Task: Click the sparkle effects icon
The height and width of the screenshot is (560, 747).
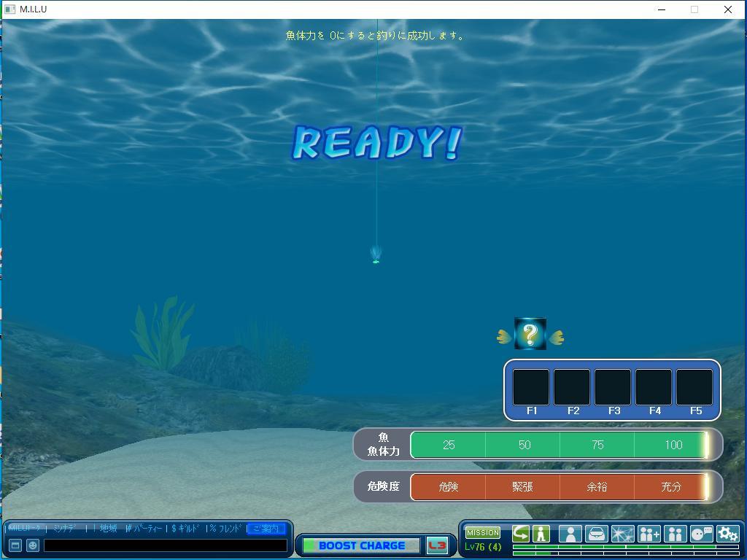Action: [x=622, y=534]
